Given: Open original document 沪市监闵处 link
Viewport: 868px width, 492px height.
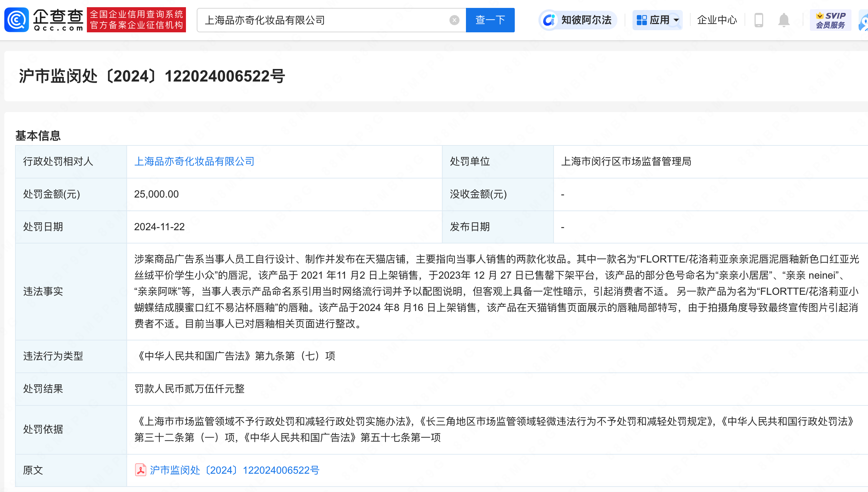Looking at the screenshot, I should click(x=234, y=470).
